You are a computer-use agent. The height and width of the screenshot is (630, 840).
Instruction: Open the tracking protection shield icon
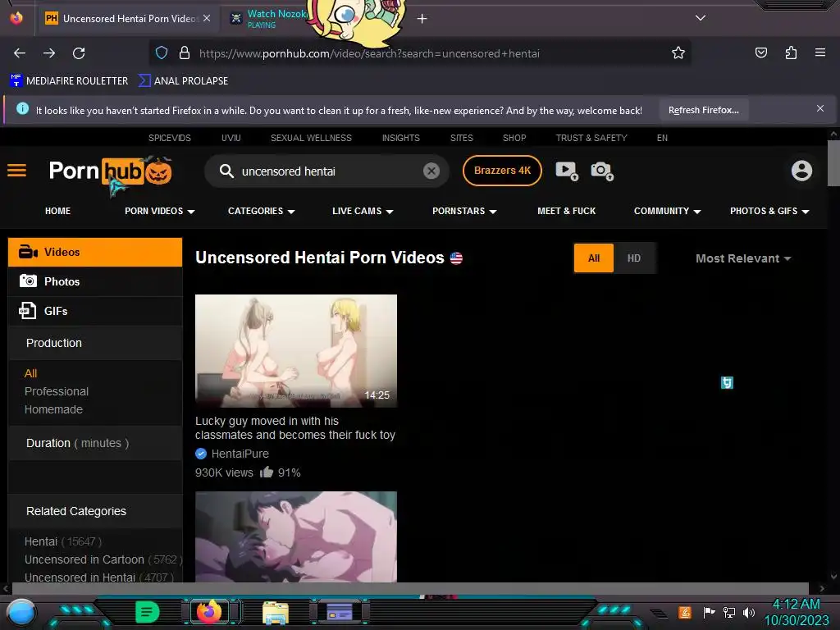pyautogui.click(x=162, y=53)
